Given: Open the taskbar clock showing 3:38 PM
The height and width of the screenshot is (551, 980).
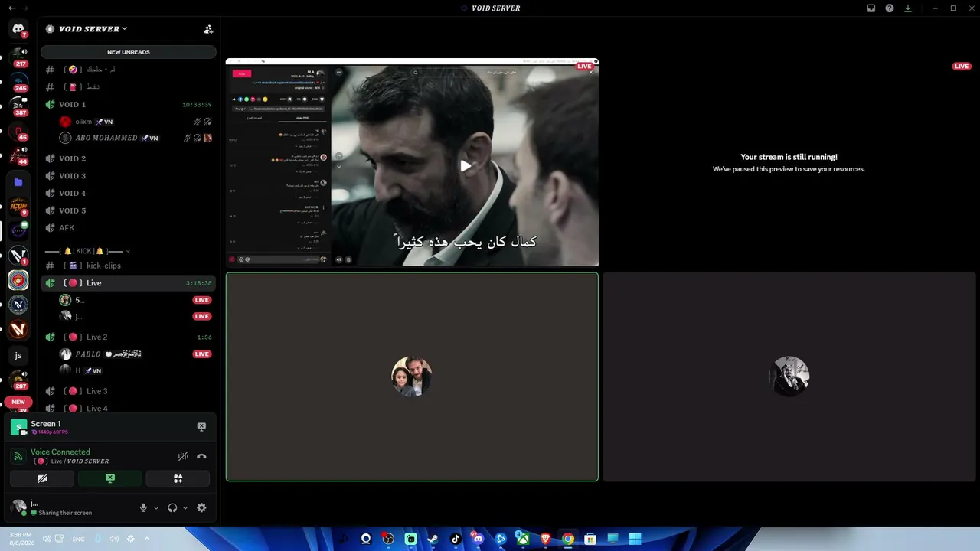Looking at the screenshot, I should point(21,538).
